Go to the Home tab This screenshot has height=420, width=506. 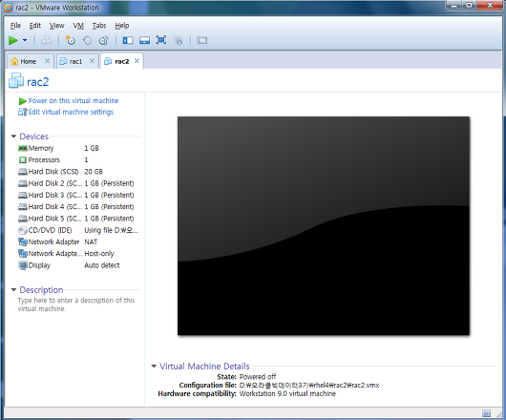pyautogui.click(x=28, y=61)
